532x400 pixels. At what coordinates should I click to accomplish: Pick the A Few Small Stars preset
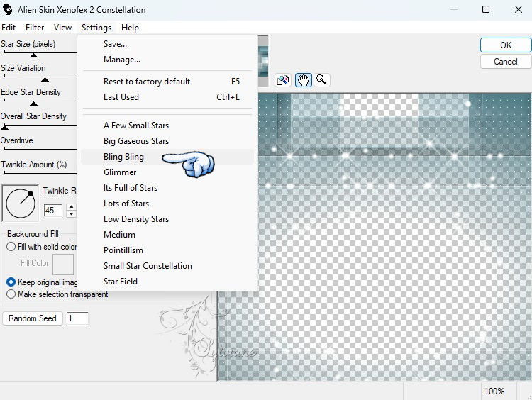point(167,126)
